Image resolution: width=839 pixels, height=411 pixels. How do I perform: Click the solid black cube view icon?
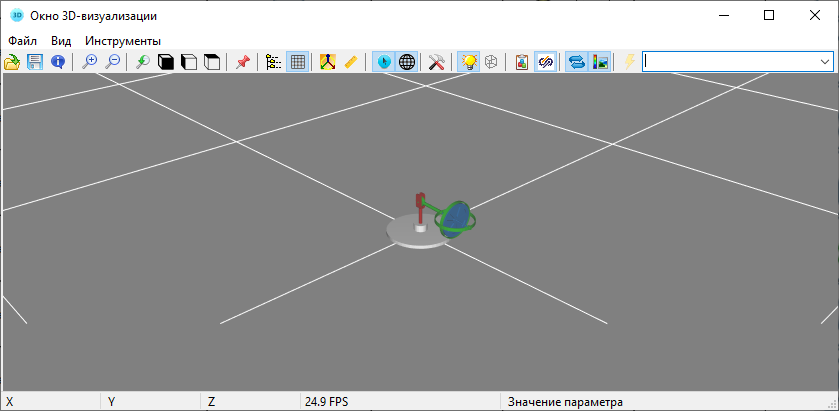167,62
